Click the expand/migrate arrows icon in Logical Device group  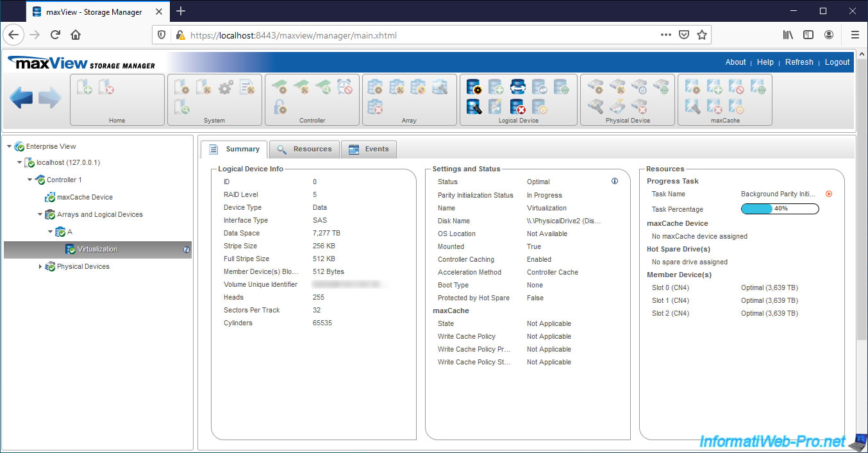click(518, 87)
